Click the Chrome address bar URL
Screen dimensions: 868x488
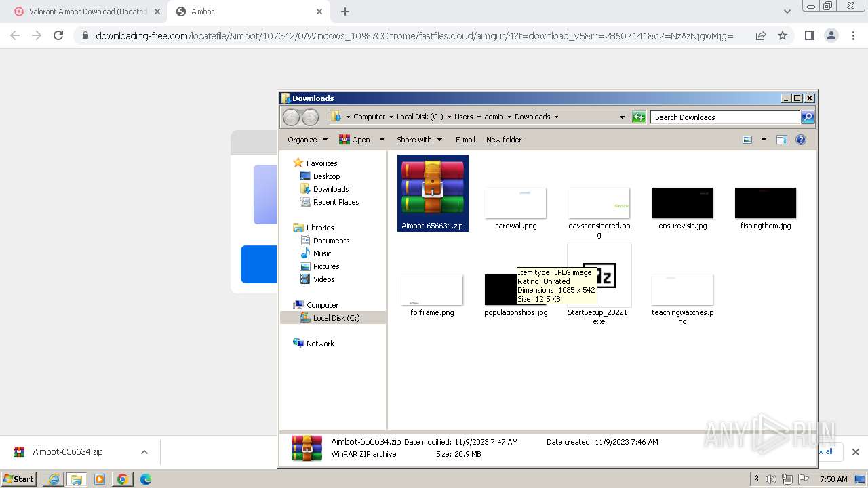point(414,36)
